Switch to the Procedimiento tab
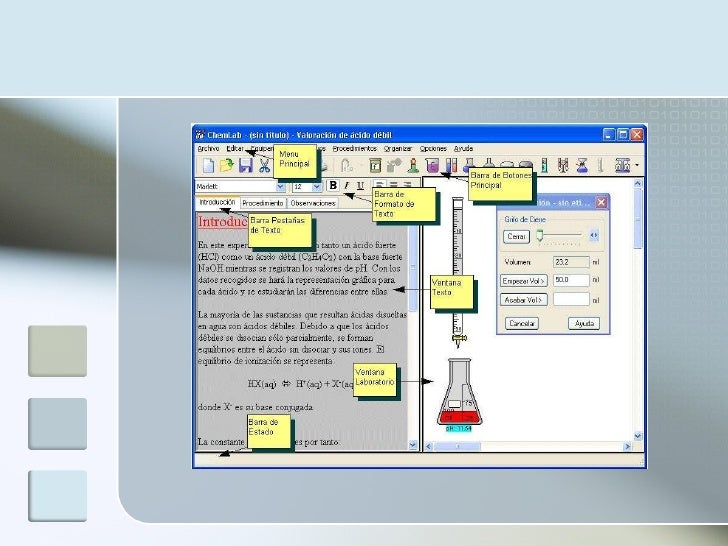728x546 pixels. [x=263, y=203]
